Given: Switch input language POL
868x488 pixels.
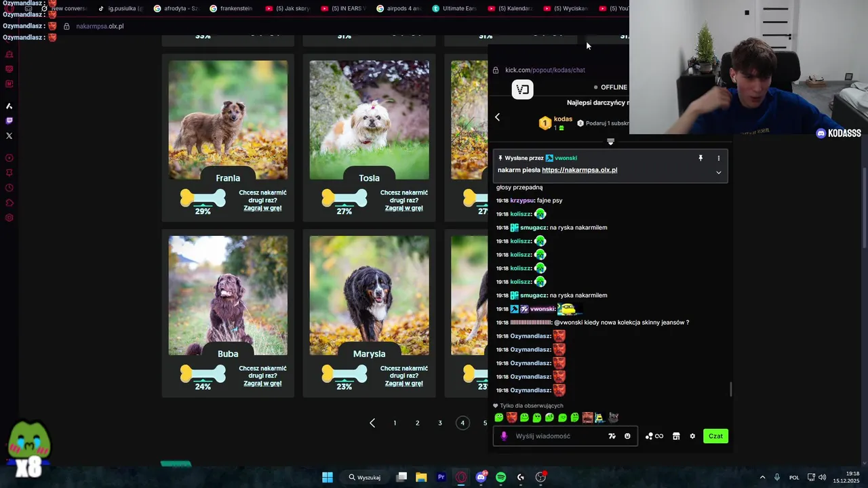Looking at the screenshot, I should click(x=794, y=477).
